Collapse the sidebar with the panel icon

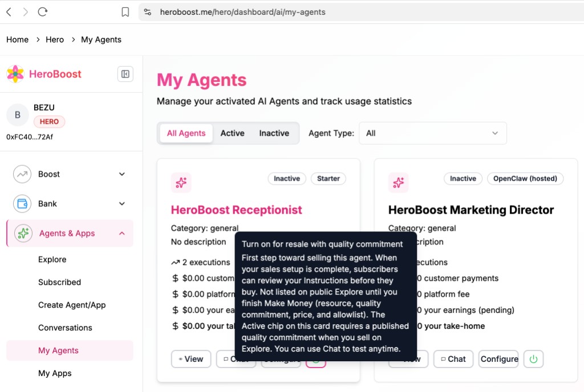(x=125, y=74)
